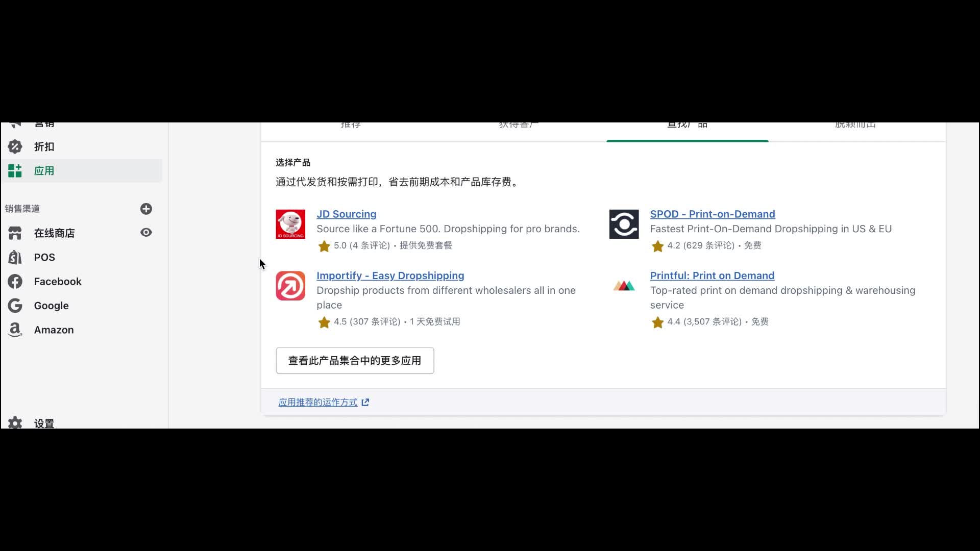Screen dimensions: 980x551
Task: Click the Google G logo icon
Action: point(15,306)
